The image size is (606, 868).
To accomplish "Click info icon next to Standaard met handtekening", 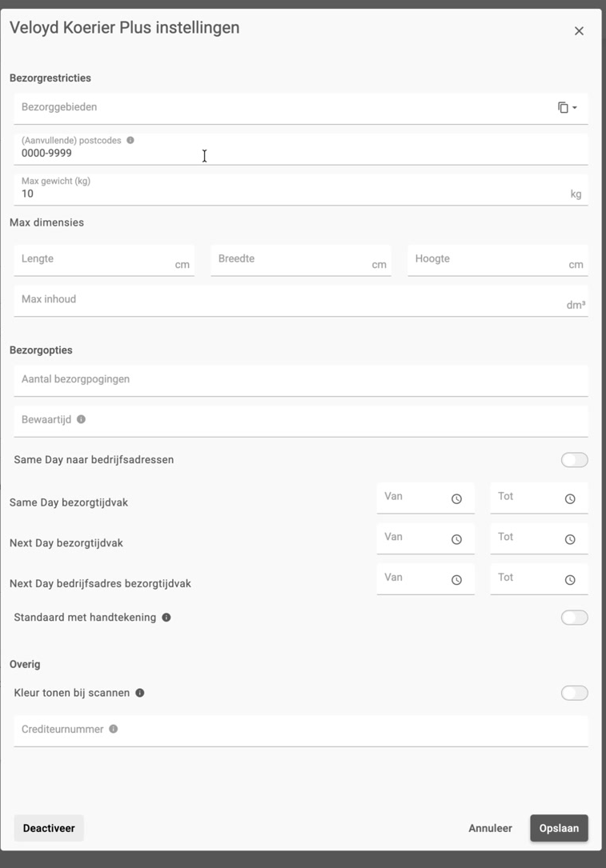I will pyautogui.click(x=167, y=618).
